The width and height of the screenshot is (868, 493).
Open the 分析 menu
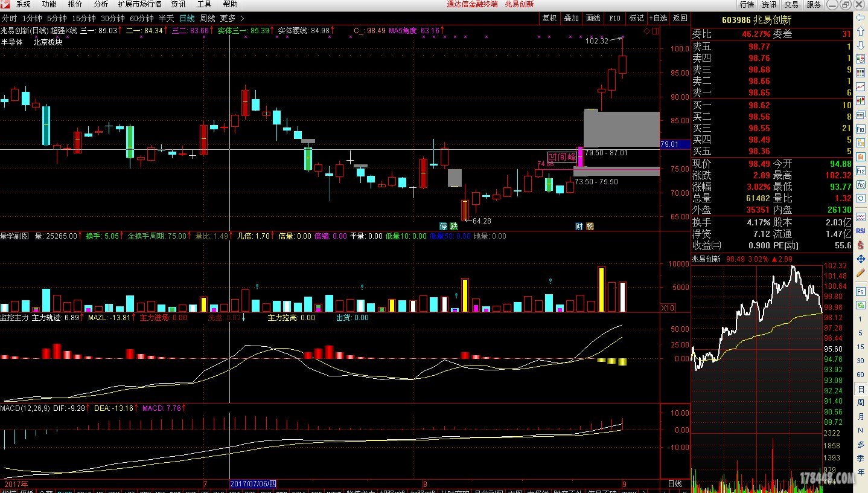(x=101, y=4)
